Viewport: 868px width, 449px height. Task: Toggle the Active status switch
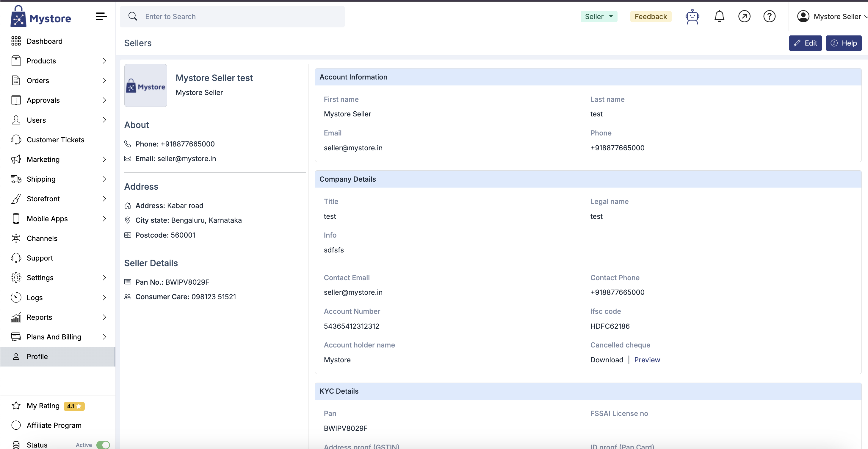[103, 445]
